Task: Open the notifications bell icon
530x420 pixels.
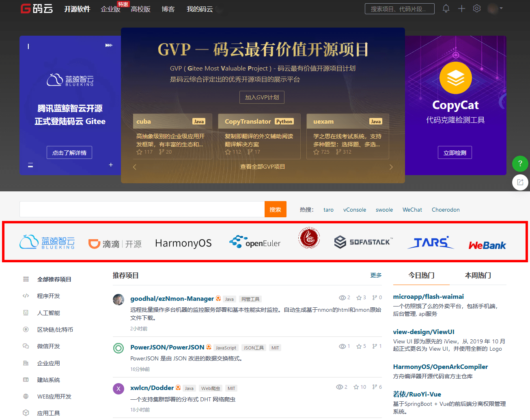Action: (x=446, y=9)
